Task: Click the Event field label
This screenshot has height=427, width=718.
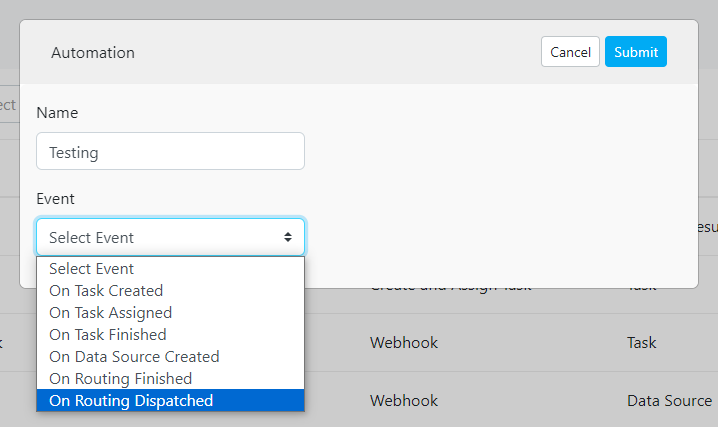Action: 55,199
